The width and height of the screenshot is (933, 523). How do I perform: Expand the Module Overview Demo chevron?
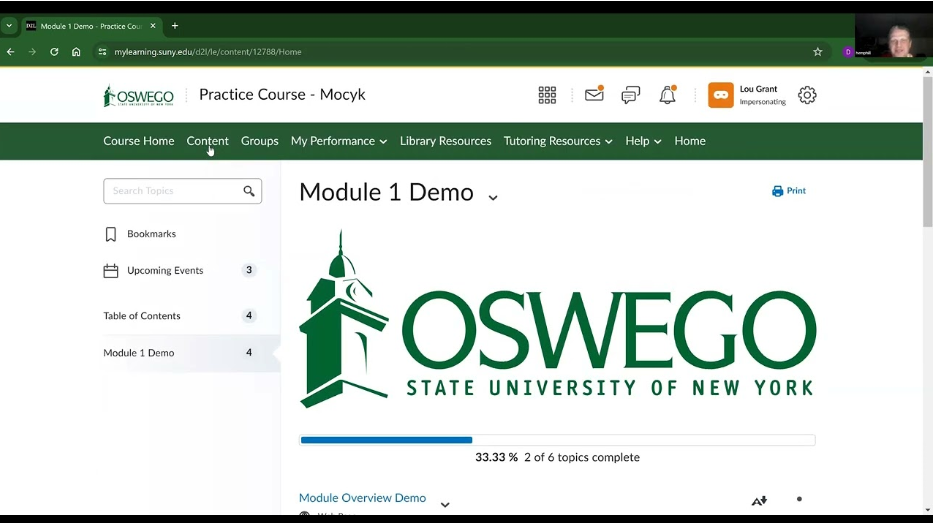(x=444, y=505)
